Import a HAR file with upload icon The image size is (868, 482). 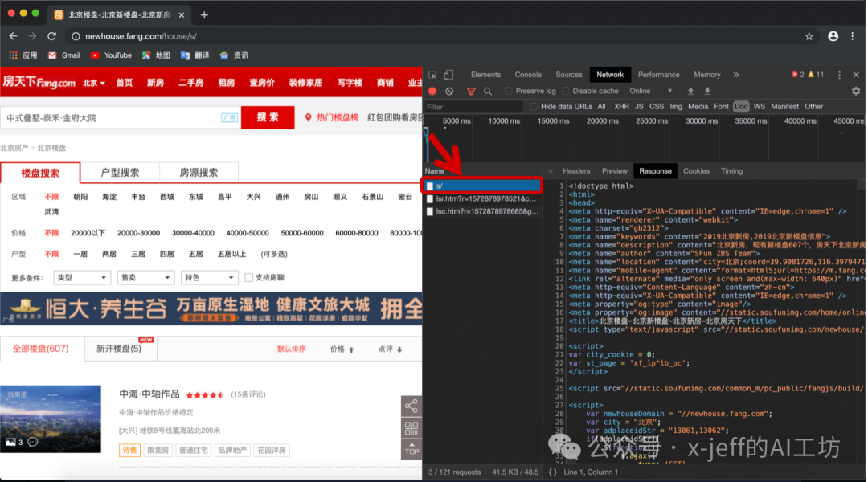[690, 91]
